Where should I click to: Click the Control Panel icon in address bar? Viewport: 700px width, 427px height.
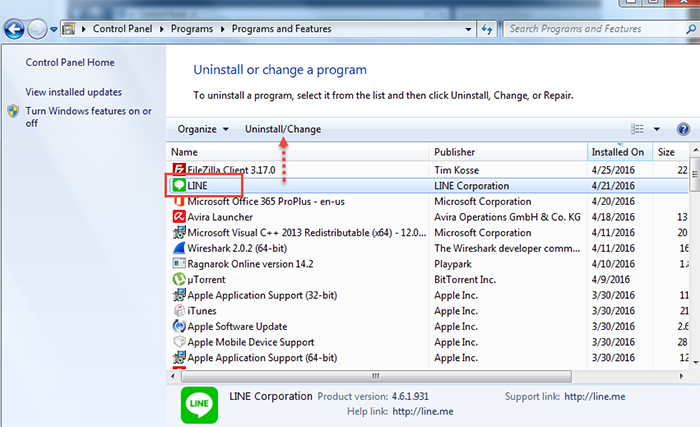coord(69,29)
